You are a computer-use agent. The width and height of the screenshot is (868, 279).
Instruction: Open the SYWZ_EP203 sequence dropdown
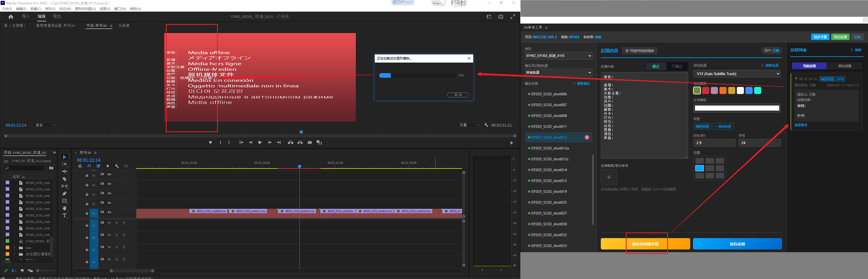558,56
